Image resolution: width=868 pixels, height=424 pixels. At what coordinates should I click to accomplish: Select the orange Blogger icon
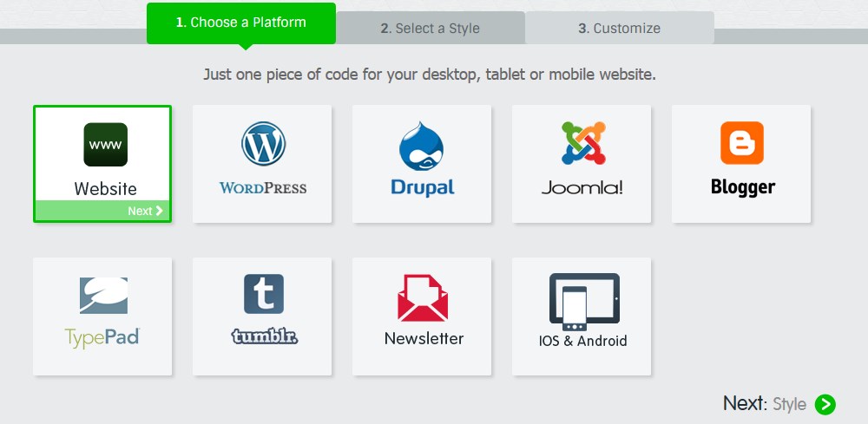[x=742, y=143]
